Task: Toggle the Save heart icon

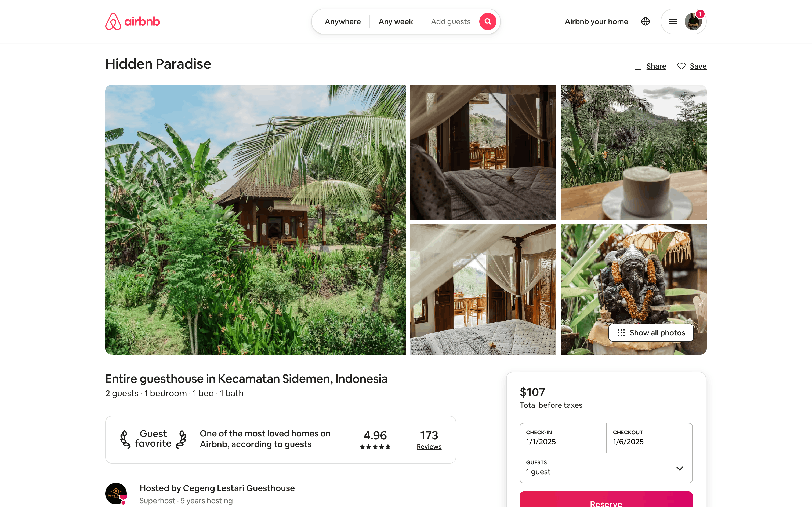Action: [681, 66]
